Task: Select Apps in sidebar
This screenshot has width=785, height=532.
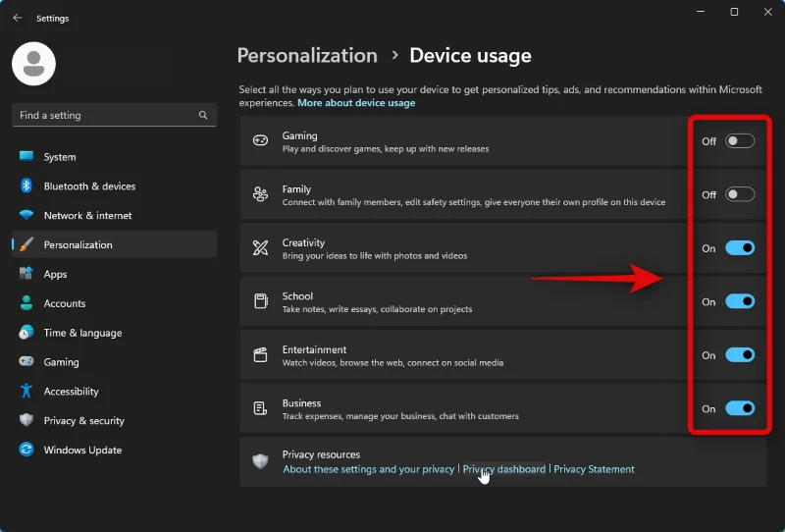Action: pos(114,274)
